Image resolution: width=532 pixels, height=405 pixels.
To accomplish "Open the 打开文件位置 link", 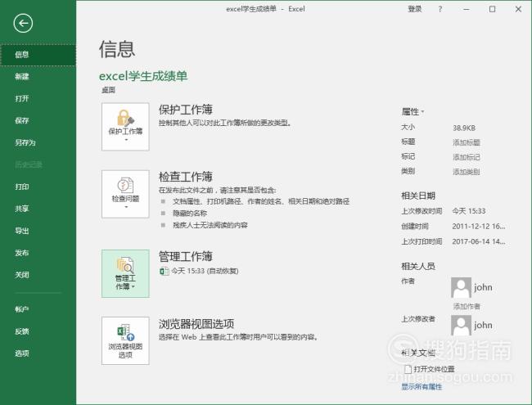I will (x=434, y=369).
